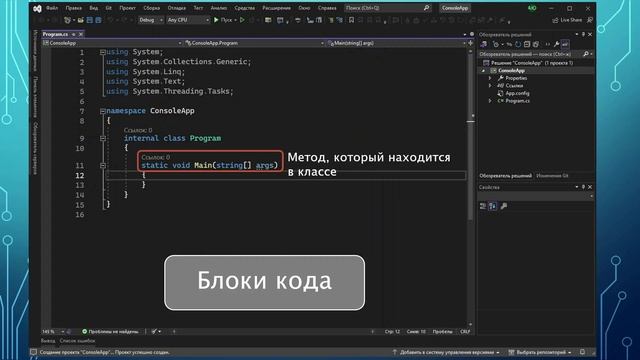Click Solution Explorer show all files icon
Image resolution: width=640 pixels, height=360 pixels.
(536, 44)
